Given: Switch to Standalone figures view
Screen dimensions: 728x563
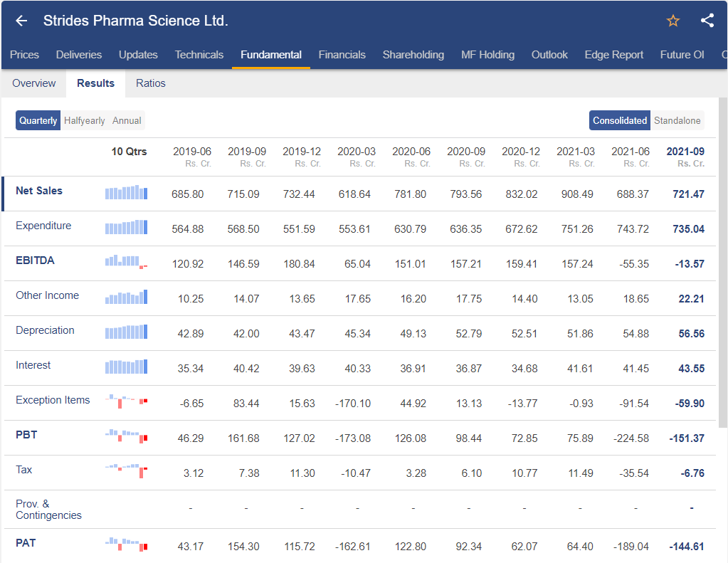Looking at the screenshot, I should (x=677, y=120).
